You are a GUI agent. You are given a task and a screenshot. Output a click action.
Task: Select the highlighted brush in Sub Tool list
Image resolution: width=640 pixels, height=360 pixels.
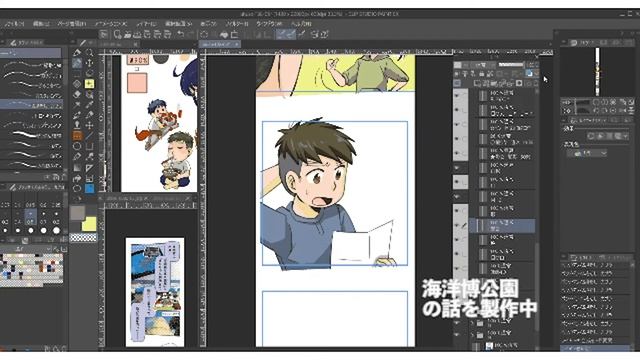pos(32,104)
